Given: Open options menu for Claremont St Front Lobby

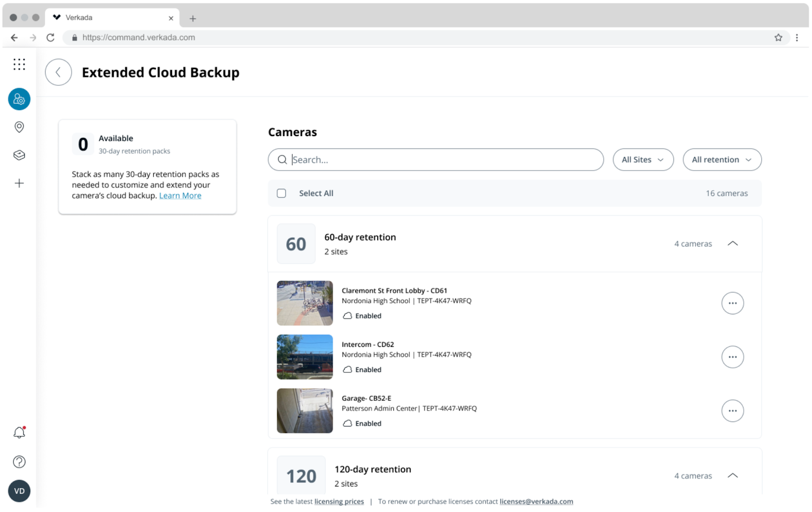Looking at the screenshot, I should tap(732, 303).
